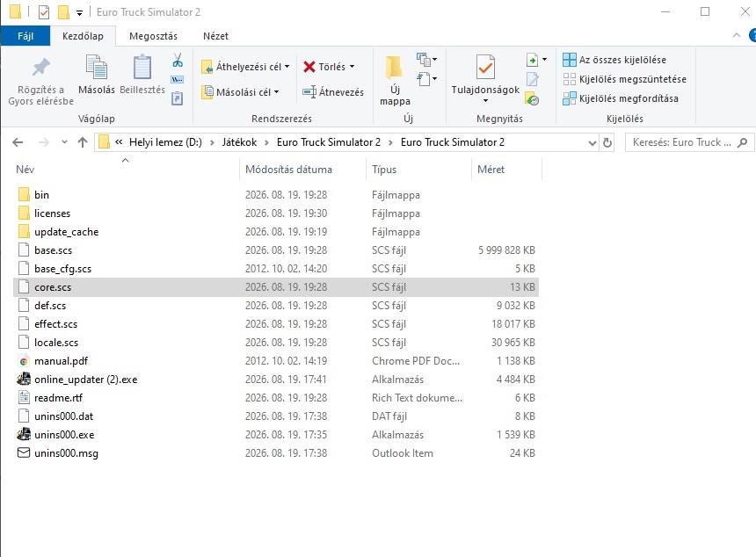This screenshot has height=557, width=756.
Task: Click Quick Access Toolbar new folder icon
Action: click(63, 11)
